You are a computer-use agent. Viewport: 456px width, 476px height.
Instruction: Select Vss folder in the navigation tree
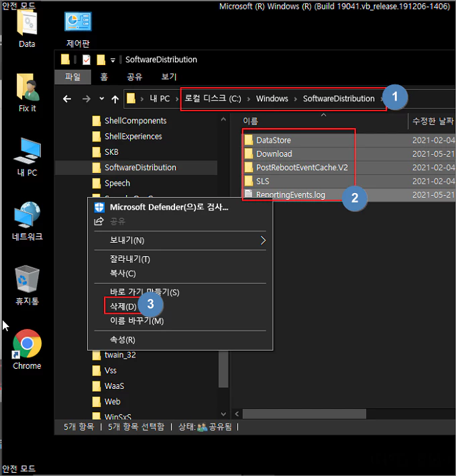111,371
